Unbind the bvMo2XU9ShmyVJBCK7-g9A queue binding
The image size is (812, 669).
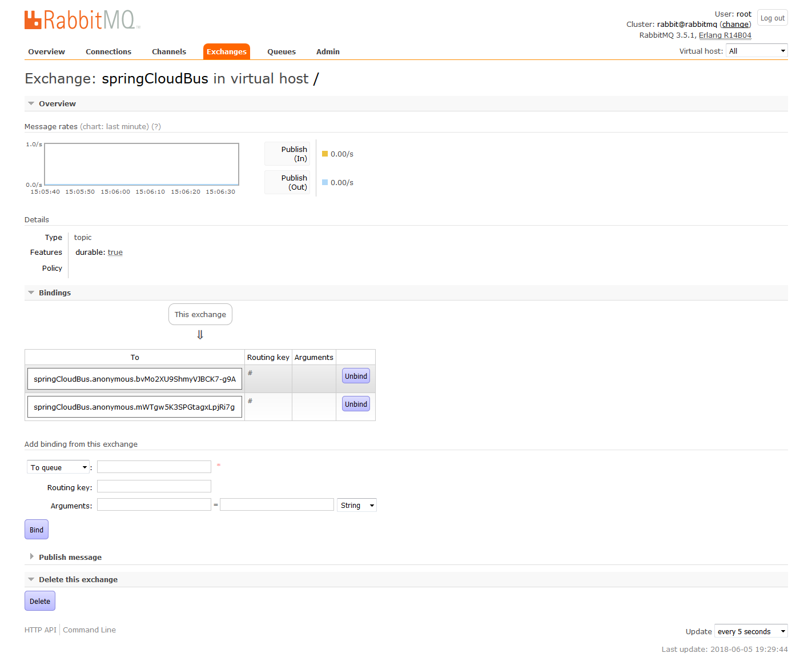tap(356, 376)
